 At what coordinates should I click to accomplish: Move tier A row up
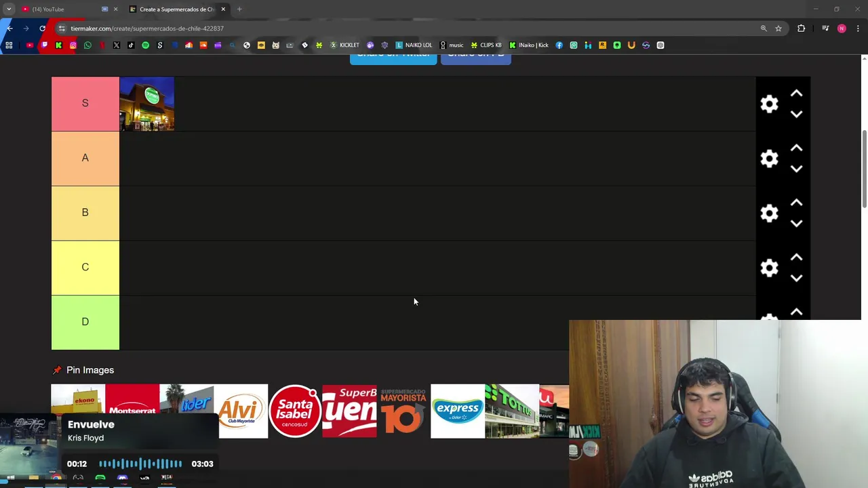click(796, 148)
